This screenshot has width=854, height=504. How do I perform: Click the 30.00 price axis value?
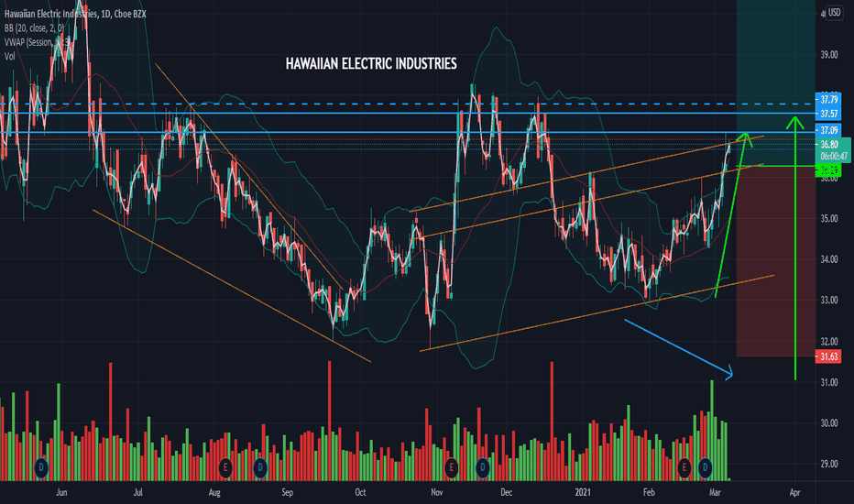pos(829,423)
